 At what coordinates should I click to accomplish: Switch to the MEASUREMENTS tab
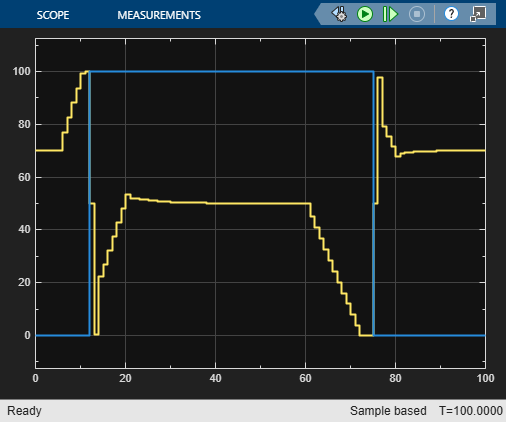(159, 15)
